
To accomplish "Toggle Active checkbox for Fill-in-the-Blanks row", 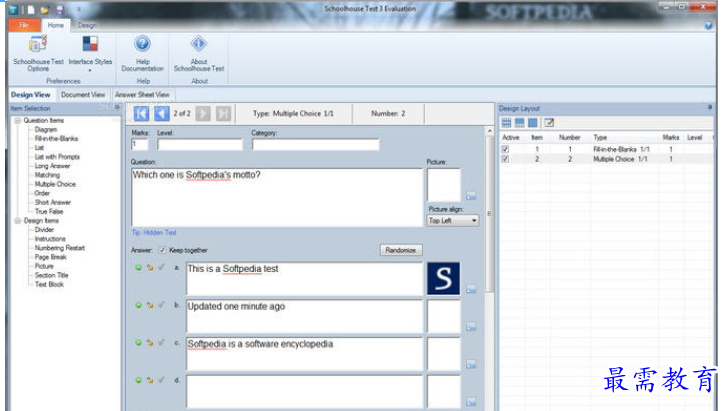I will [x=505, y=149].
